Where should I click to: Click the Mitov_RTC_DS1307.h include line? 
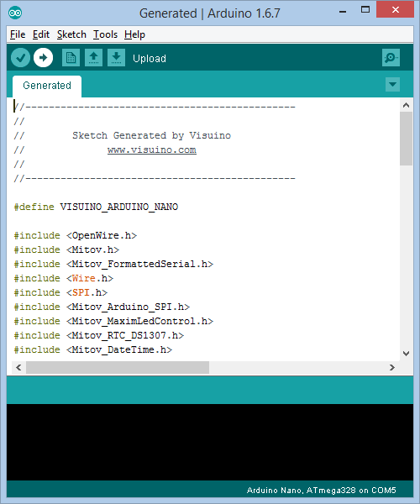99,335
